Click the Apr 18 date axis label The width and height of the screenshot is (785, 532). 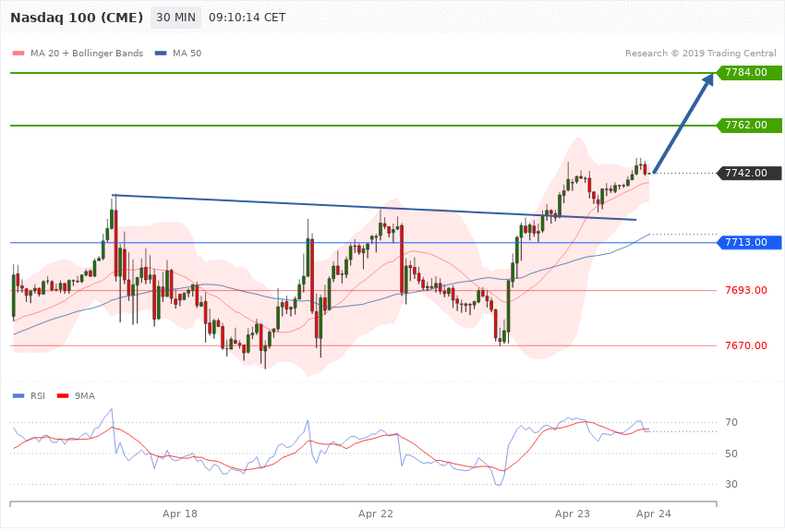180,514
